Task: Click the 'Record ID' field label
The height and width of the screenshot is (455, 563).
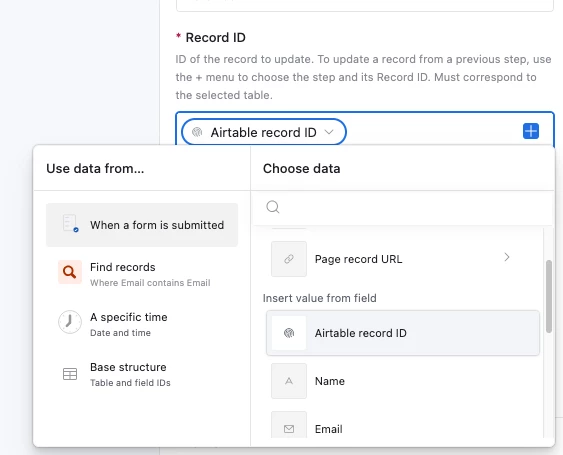Action: pyautogui.click(x=215, y=37)
